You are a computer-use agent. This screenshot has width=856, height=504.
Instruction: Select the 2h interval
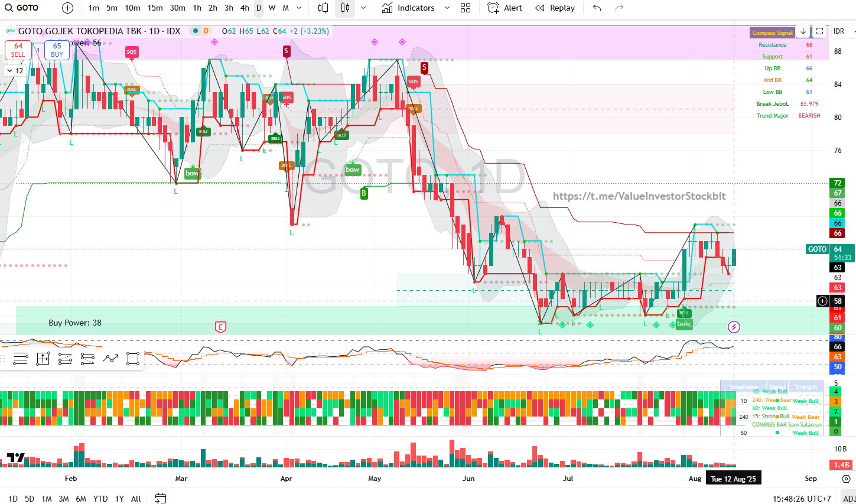tap(213, 8)
